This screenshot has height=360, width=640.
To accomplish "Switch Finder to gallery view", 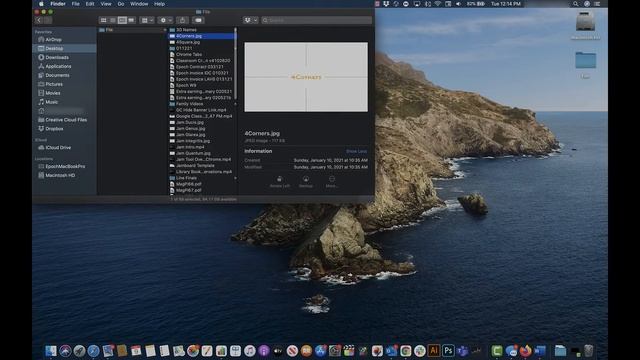I will click(131, 20).
